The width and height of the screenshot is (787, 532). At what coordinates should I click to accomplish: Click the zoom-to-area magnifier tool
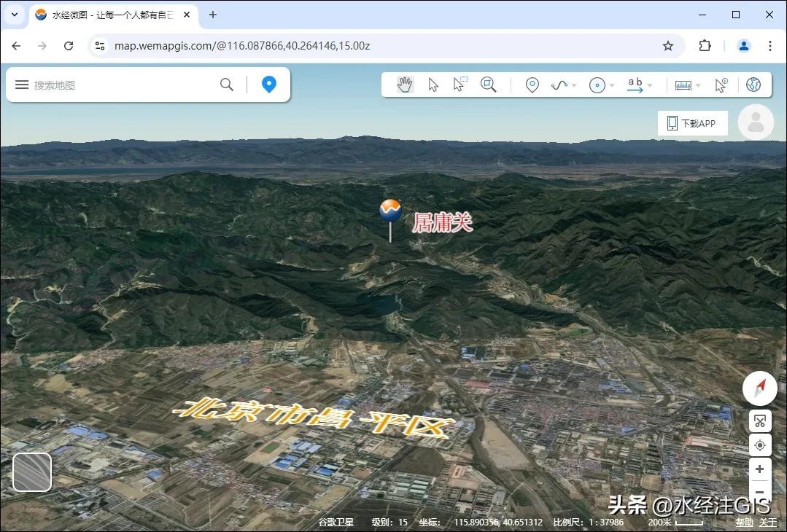489,85
